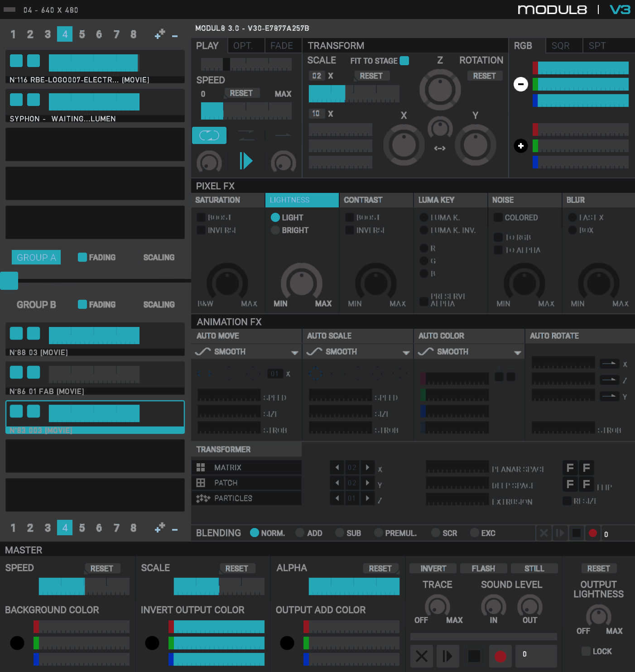This screenshot has width=635, height=672.
Task: Toggle Group A FADING checkbox
Action: tap(82, 257)
